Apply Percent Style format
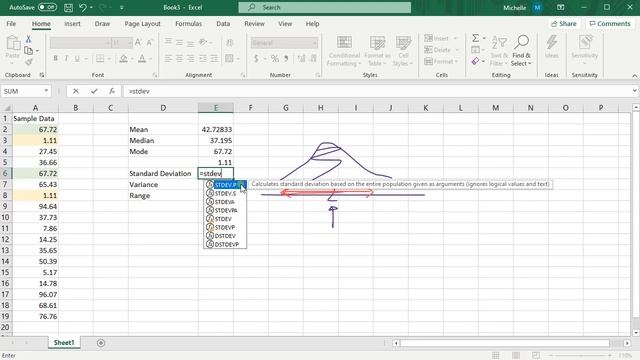The width and height of the screenshot is (640, 360). 275,59
